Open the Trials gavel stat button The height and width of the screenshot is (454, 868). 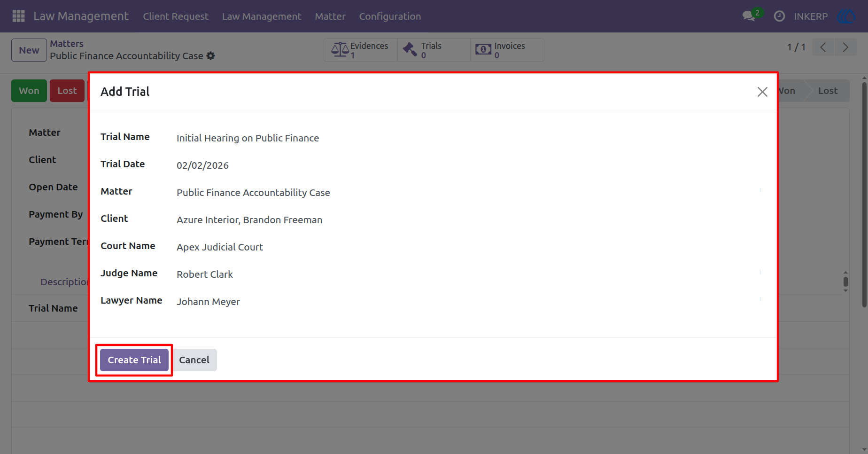[x=434, y=50]
